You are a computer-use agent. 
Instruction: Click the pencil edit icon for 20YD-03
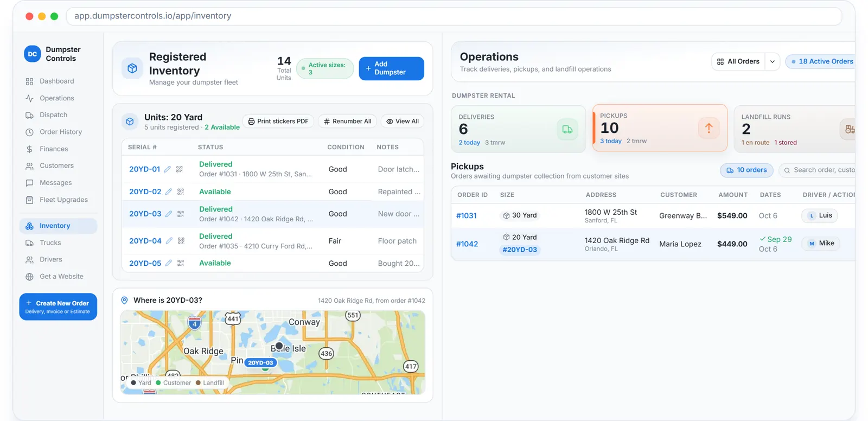[169, 214]
